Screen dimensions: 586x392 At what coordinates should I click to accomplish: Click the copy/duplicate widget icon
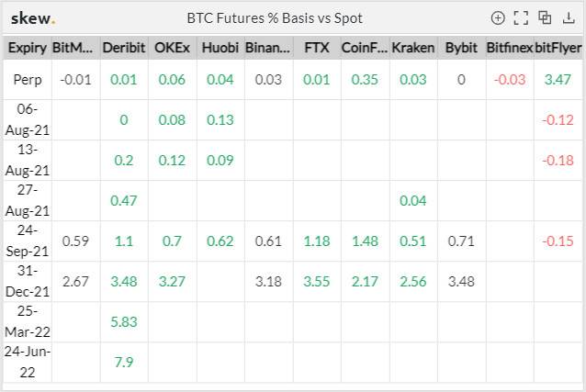545,17
